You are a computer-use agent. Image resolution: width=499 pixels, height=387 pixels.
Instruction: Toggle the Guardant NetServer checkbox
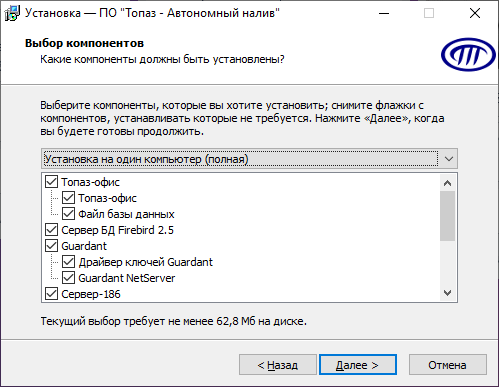point(68,278)
